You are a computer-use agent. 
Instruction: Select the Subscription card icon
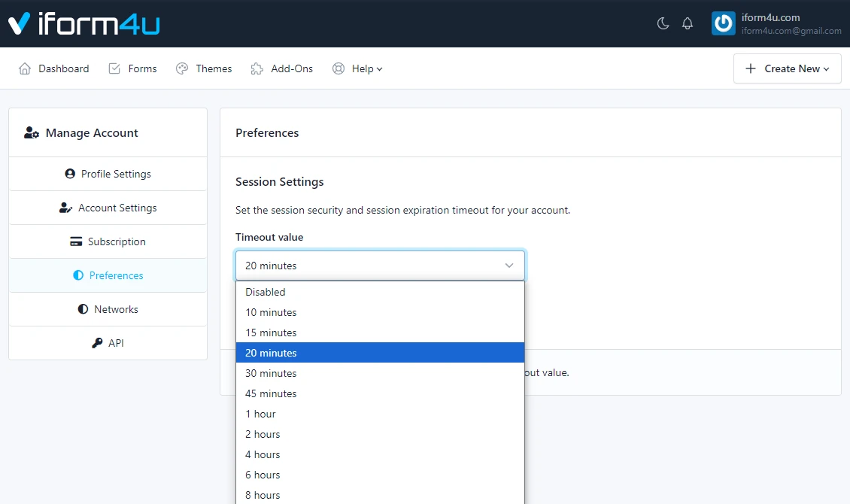pos(76,241)
